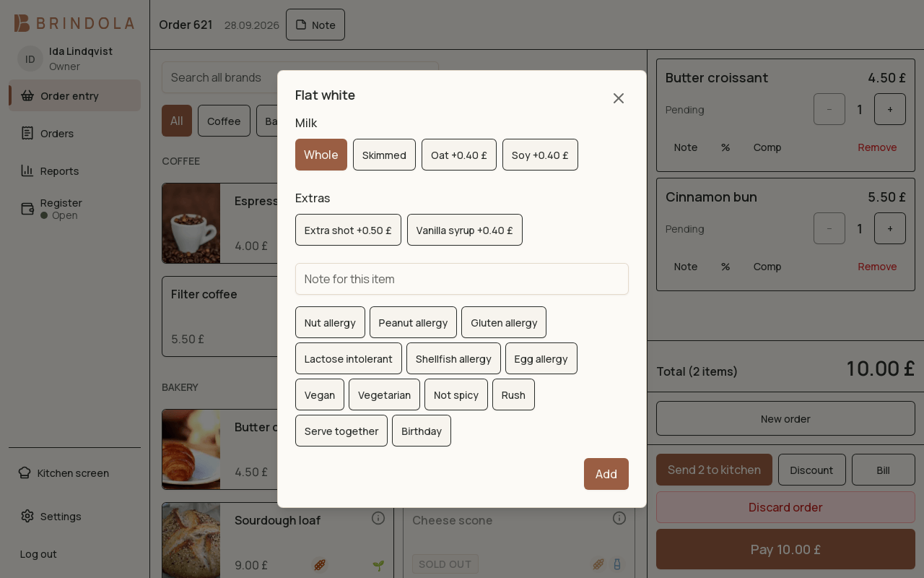
Task: Show info for Sourdough loaf
Action: (x=378, y=518)
